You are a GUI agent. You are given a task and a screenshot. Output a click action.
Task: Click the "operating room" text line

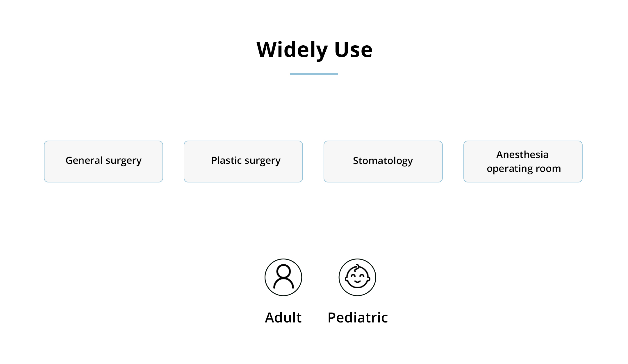[x=524, y=169]
